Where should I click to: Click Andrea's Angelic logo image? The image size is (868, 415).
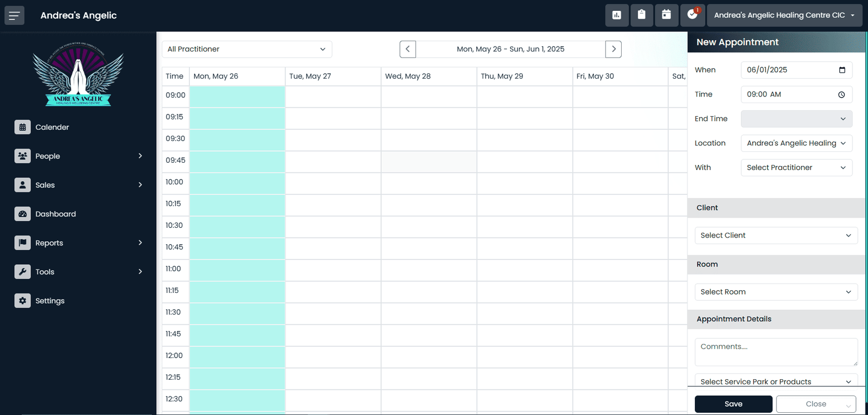point(78,74)
